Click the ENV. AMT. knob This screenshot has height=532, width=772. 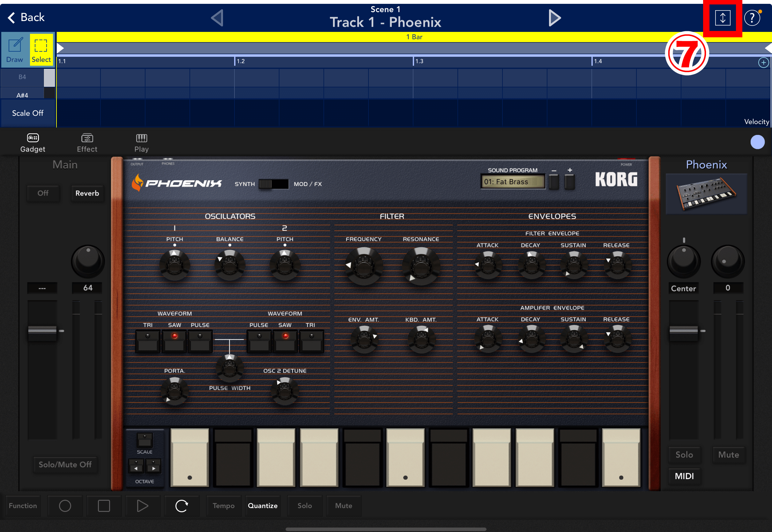click(x=364, y=340)
